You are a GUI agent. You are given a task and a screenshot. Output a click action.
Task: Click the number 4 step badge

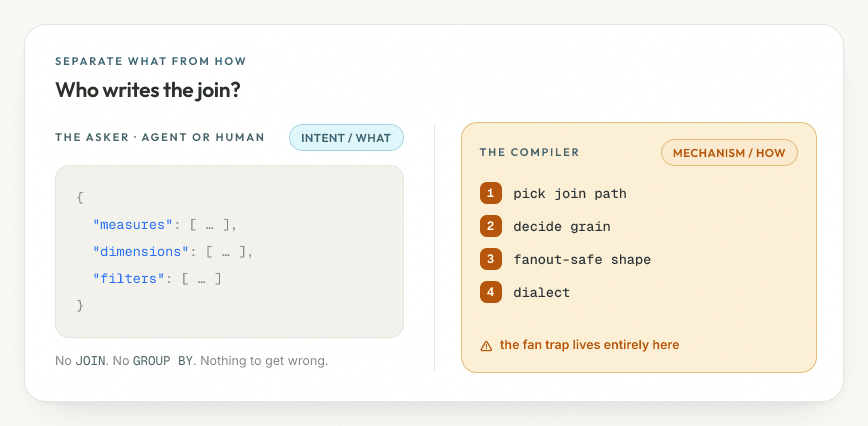[490, 292]
